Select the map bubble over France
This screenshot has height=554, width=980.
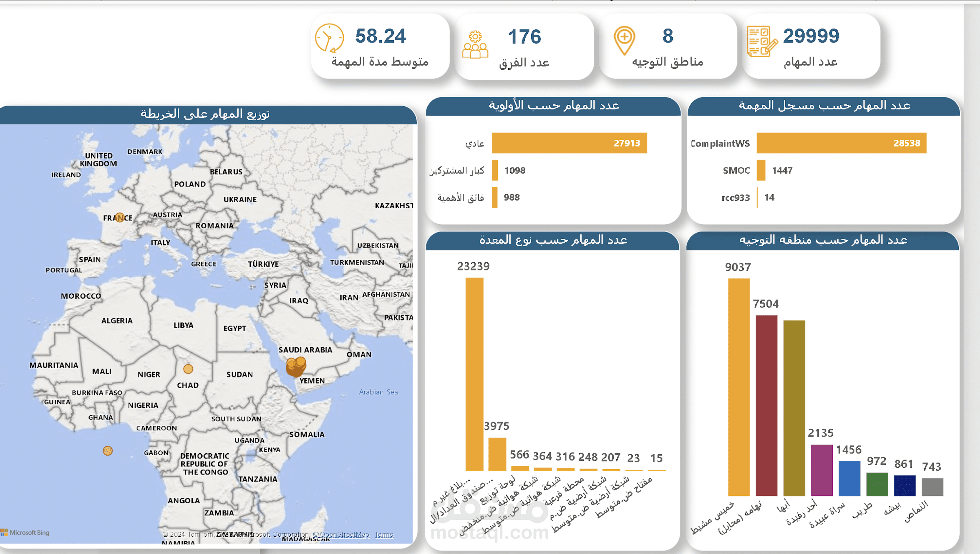click(x=119, y=218)
